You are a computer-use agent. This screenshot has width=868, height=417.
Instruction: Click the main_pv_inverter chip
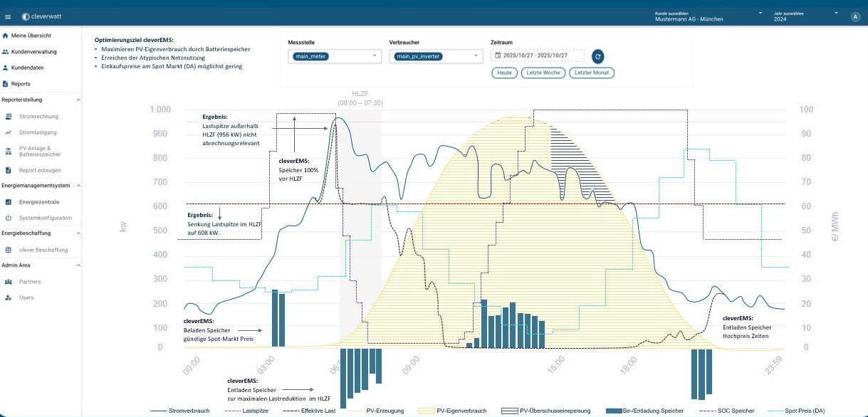(x=419, y=56)
